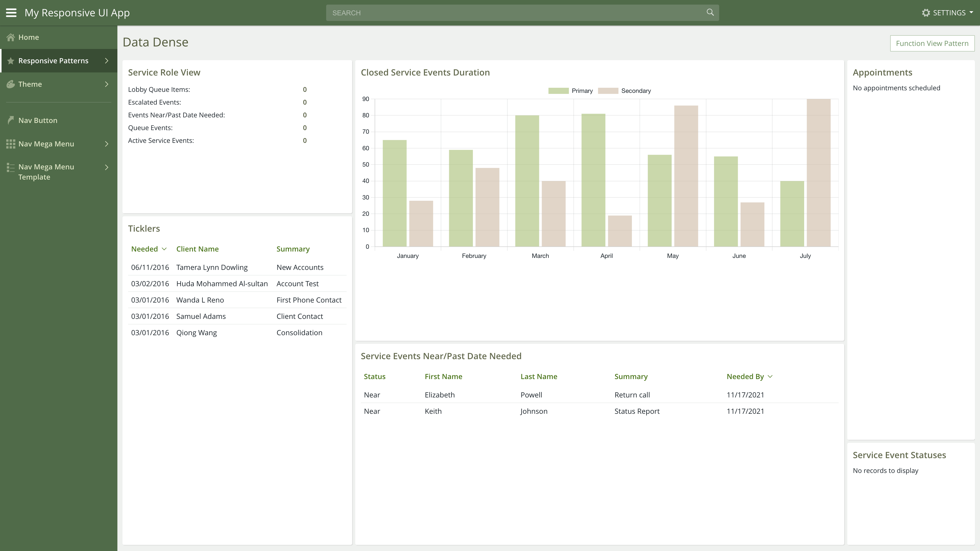Click the search magnifier icon

pyautogui.click(x=710, y=12)
